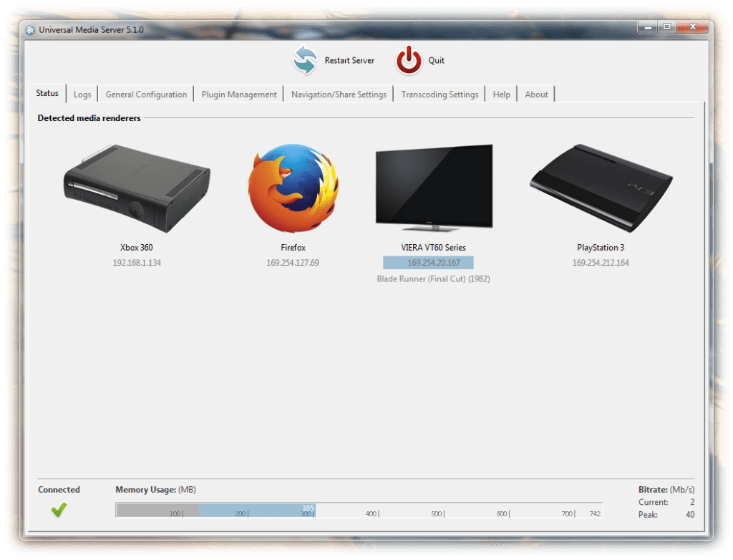Click the Blade Runner playback label
The width and height of the screenshot is (733, 560).
click(434, 279)
